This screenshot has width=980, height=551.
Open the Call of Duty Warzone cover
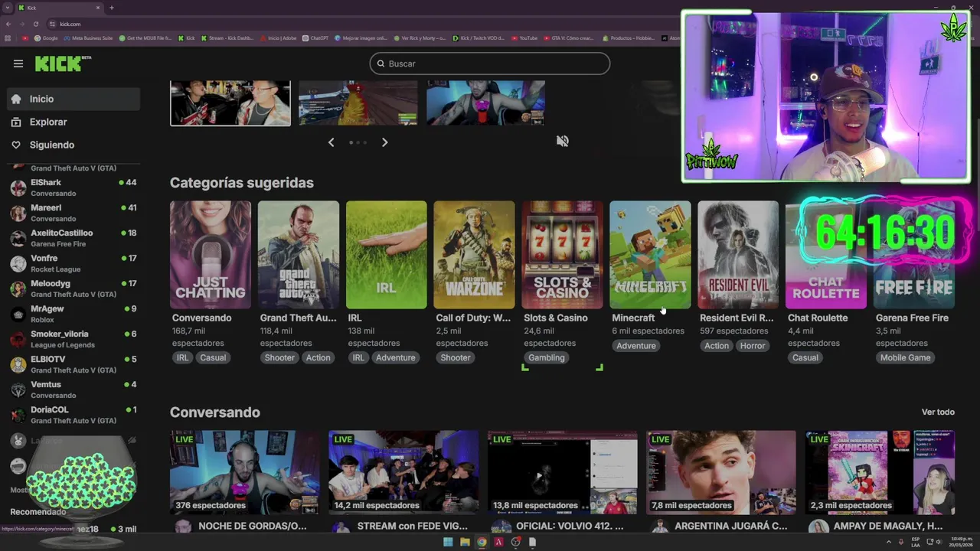(x=475, y=255)
